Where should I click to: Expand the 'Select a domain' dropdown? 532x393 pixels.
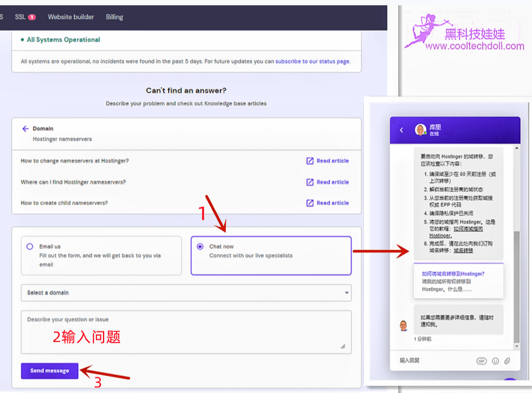186,293
